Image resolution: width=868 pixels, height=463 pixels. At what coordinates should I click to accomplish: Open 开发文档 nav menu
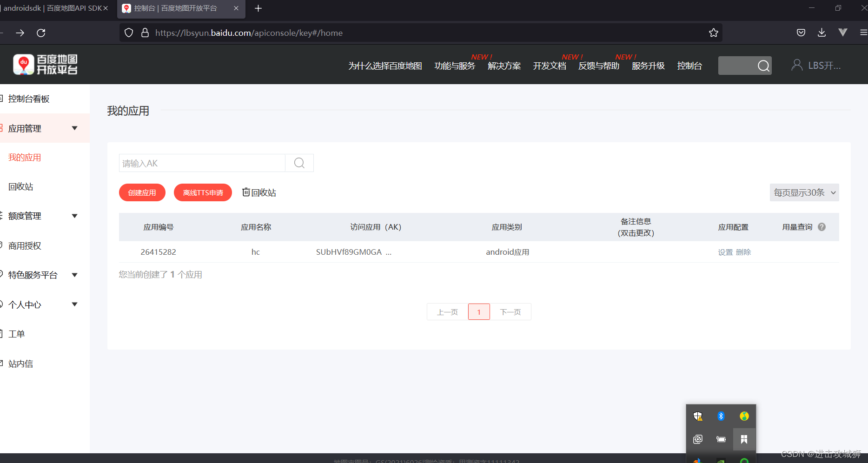coord(550,66)
